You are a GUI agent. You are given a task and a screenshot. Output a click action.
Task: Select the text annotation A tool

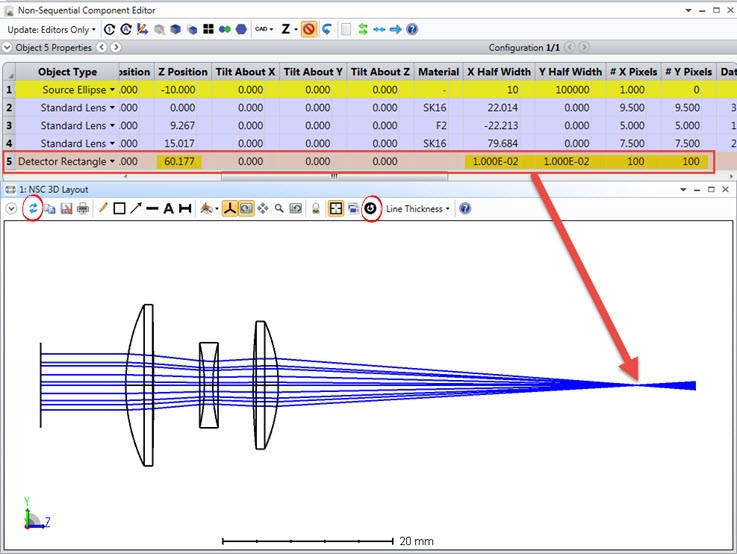tap(168, 209)
